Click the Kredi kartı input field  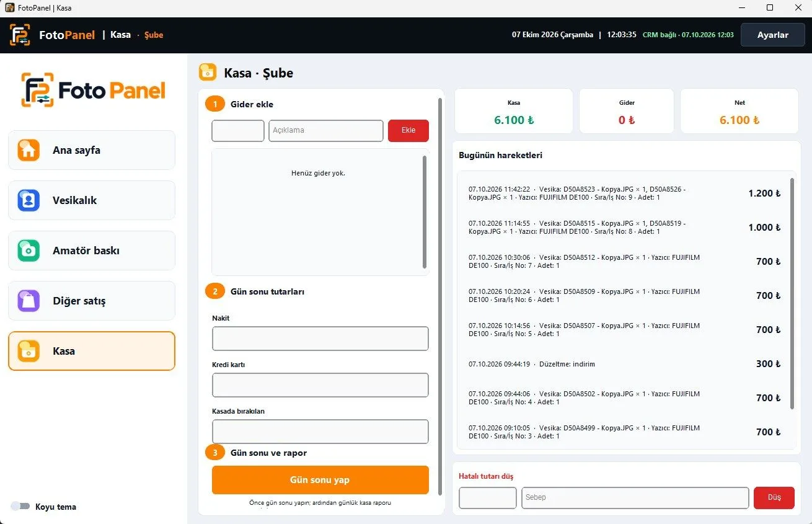click(320, 385)
